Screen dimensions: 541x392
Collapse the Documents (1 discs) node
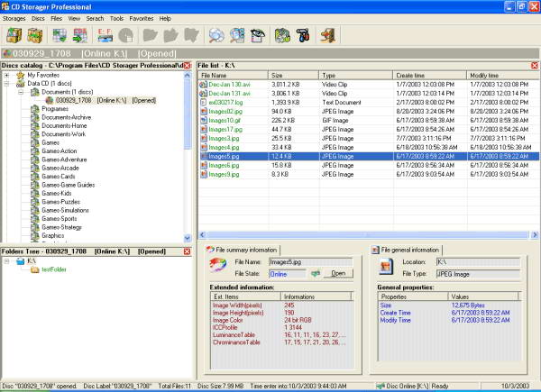pyautogui.click(x=21, y=92)
